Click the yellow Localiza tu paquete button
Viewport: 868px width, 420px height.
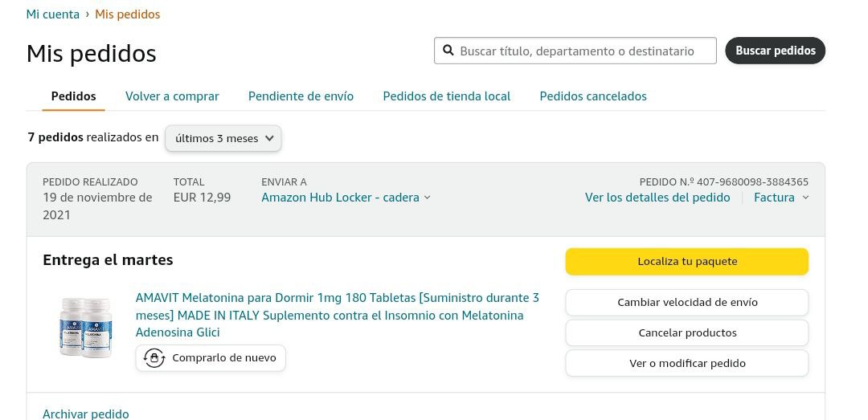[x=687, y=262]
